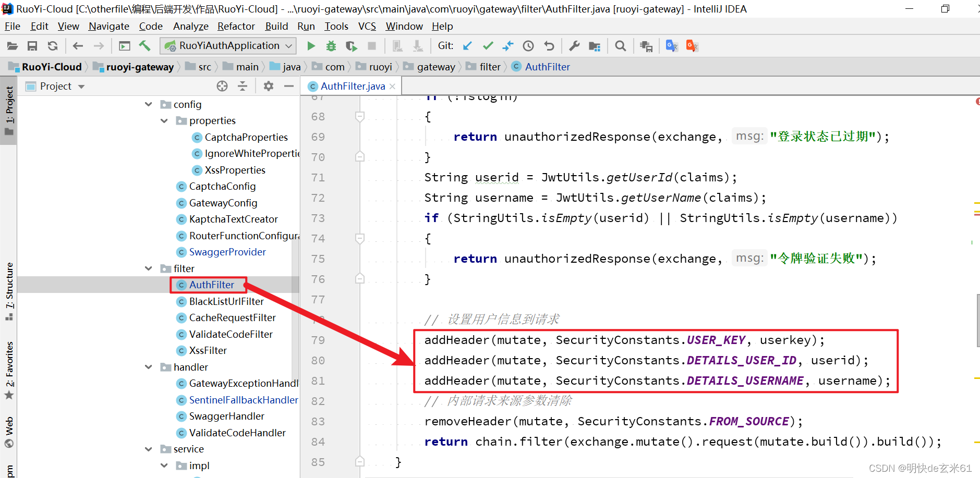Viewport: 980px width, 478px height.
Task: Toggle the Web tool window
Action: [9, 433]
